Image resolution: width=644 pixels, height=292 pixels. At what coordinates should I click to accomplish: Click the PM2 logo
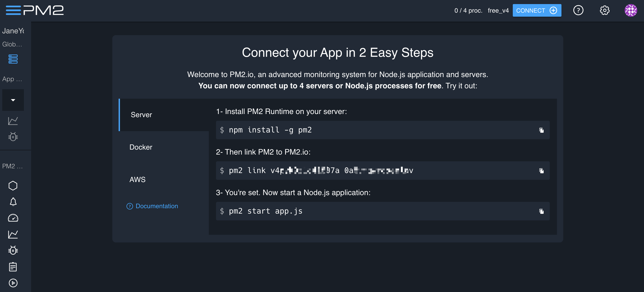(44, 10)
